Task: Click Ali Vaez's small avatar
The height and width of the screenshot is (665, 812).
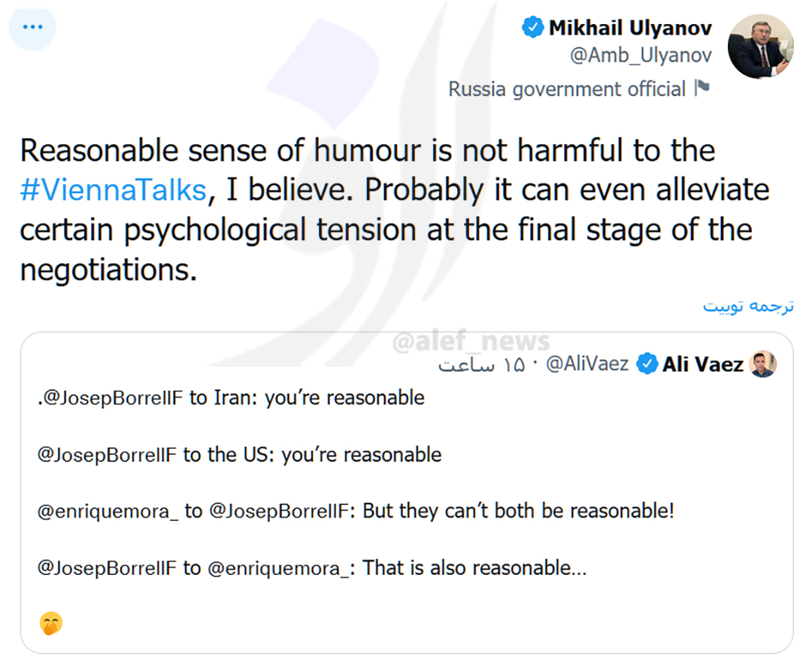Action: (763, 364)
